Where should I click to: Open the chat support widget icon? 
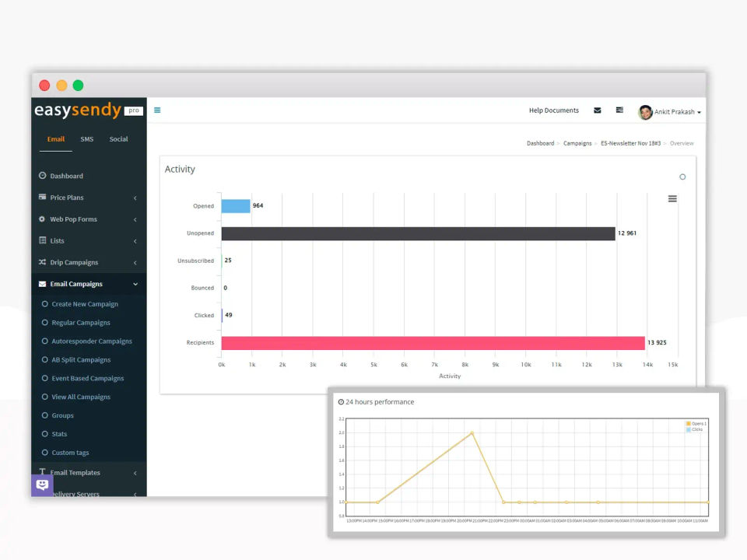(42, 485)
